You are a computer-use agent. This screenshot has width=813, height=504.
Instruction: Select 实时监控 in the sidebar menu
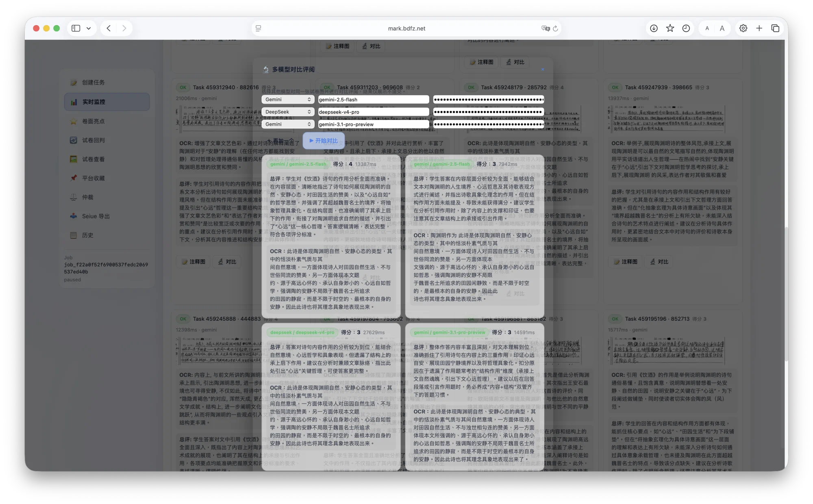(107, 102)
